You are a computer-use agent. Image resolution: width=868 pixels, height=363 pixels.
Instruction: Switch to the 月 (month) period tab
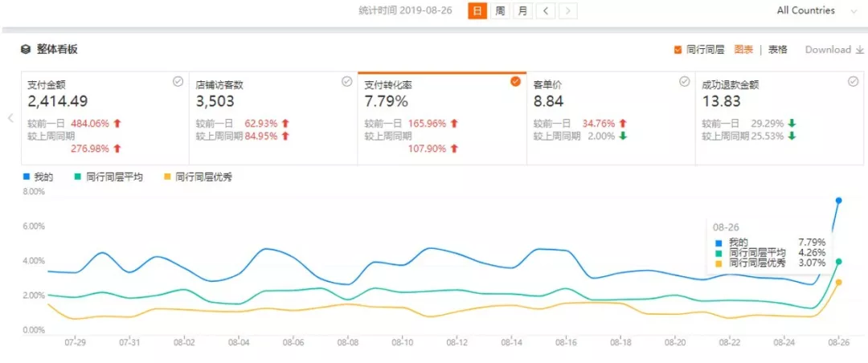[x=522, y=10]
